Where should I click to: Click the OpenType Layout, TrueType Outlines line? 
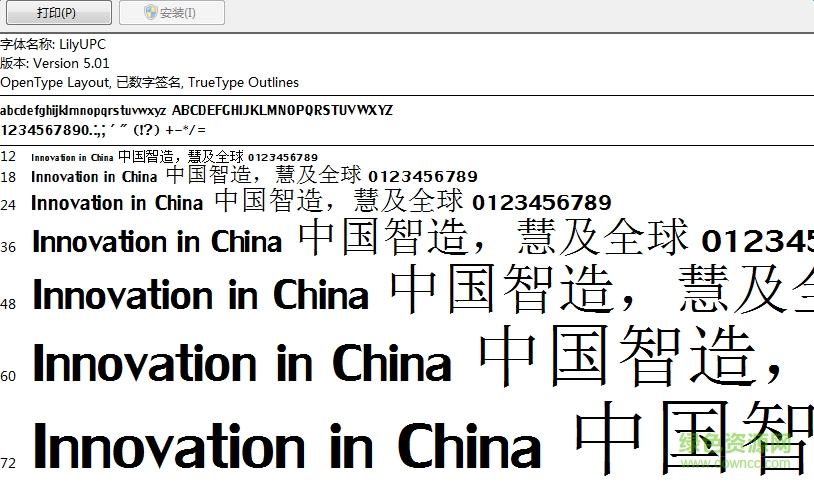point(150,83)
